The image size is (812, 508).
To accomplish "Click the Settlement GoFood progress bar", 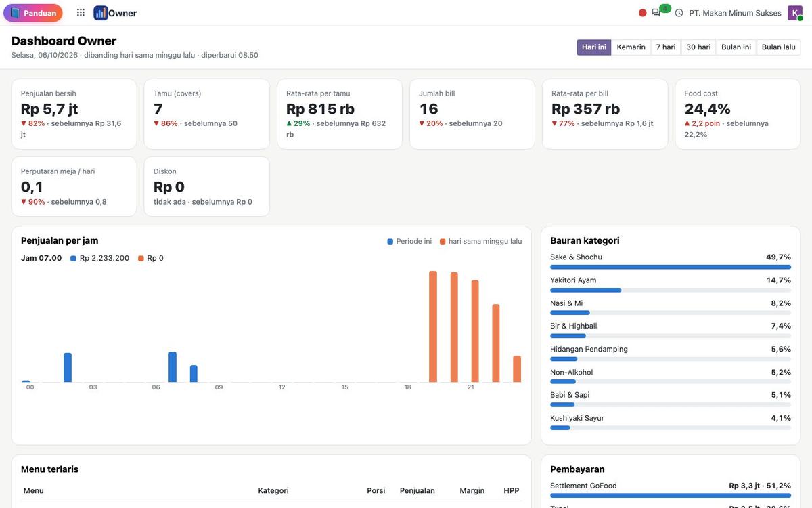I will (x=671, y=496).
